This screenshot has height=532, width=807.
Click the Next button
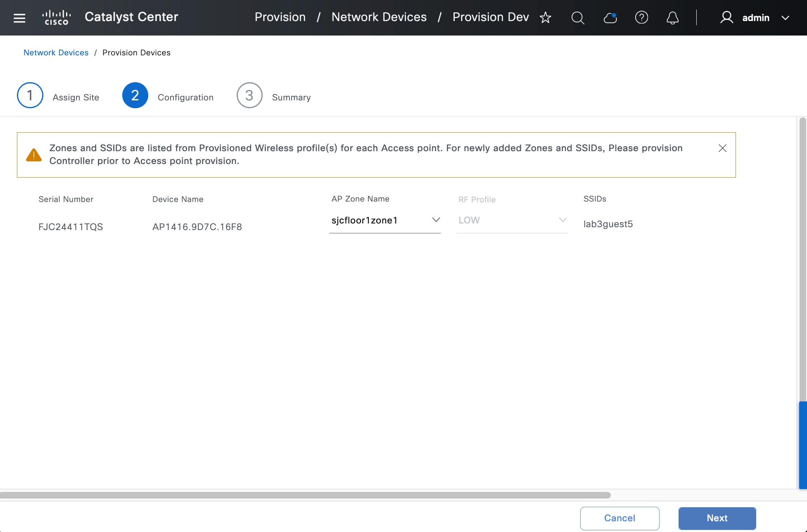[x=717, y=518]
